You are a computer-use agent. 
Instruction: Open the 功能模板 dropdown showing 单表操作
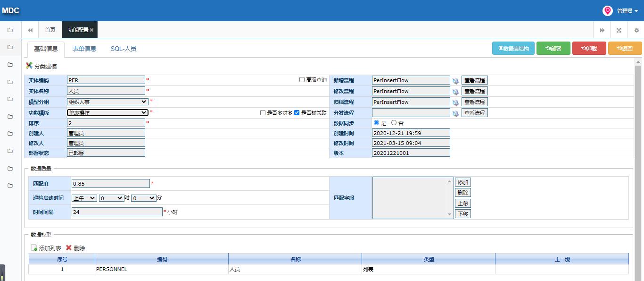107,112
